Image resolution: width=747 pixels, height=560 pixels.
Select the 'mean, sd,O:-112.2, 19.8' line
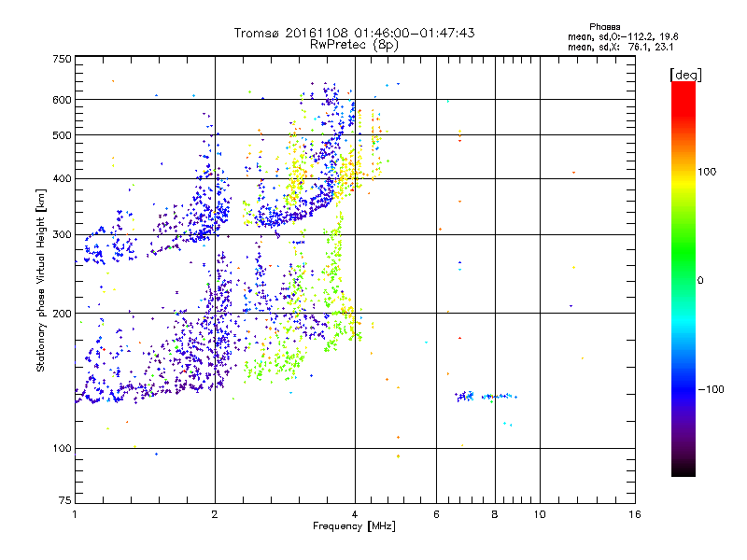point(623,36)
